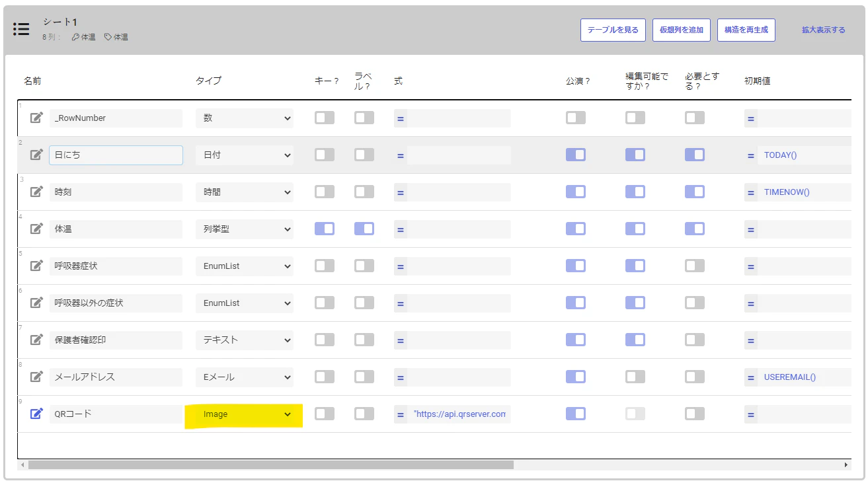Click TODAY() initial value field
Screen dimensions: 868x483
tap(804, 155)
